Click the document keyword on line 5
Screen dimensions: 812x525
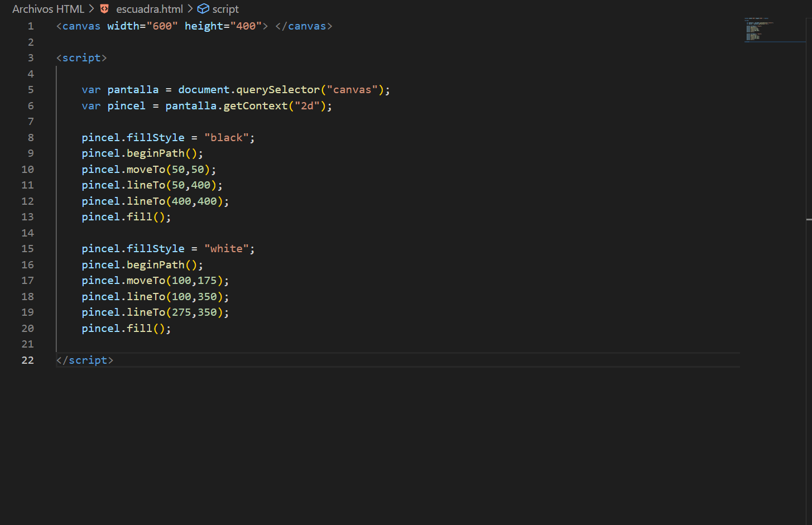pos(204,90)
